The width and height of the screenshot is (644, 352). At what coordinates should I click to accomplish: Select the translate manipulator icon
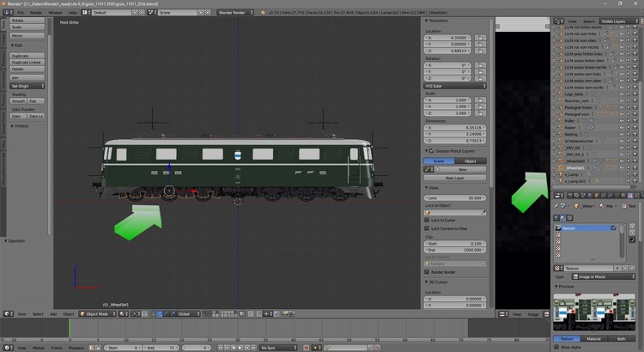click(x=160, y=314)
